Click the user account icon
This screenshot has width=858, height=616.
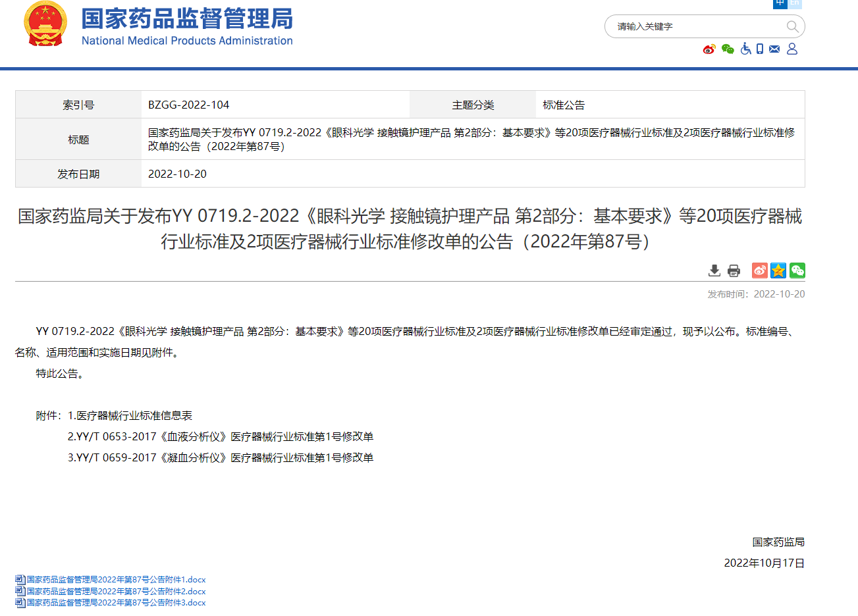[x=792, y=49]
